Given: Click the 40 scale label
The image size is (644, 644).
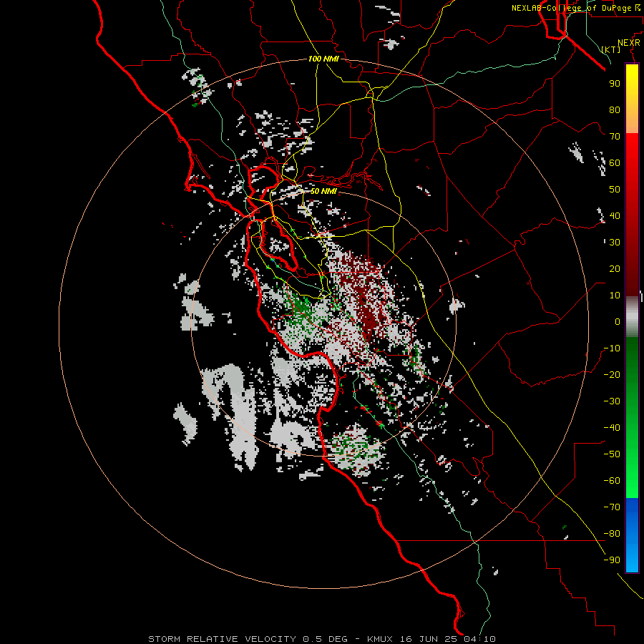Looking at the screenshot, I should coord(615,216).
